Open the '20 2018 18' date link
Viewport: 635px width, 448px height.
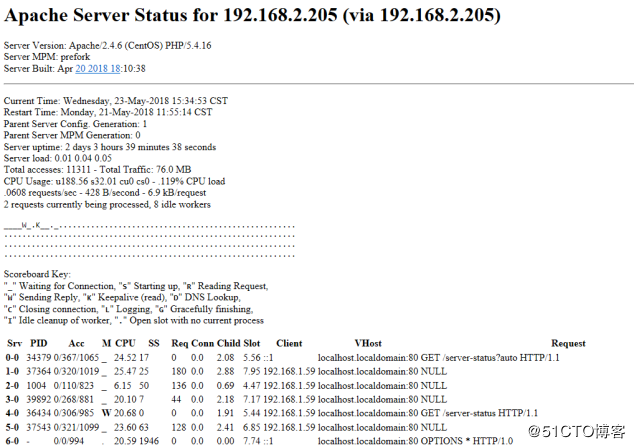[x=98, y=68]
